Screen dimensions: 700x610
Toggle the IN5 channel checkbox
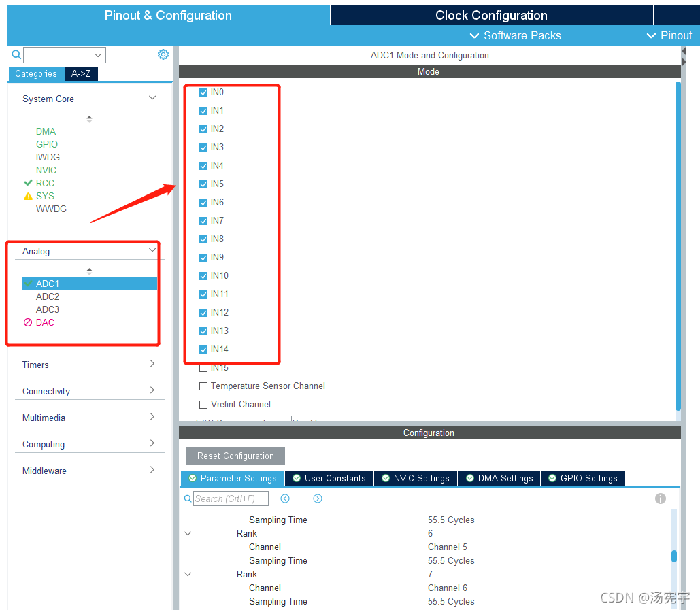[x=203, y=184]
